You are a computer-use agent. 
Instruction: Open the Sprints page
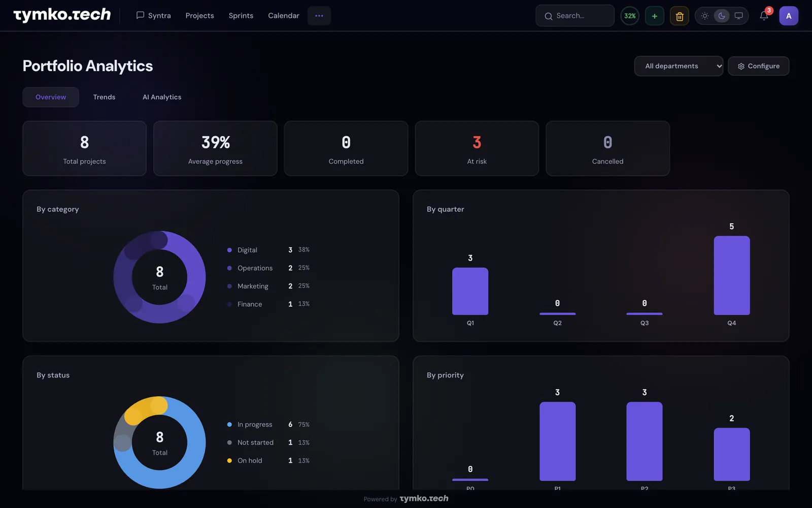click(x=241, y=16)
